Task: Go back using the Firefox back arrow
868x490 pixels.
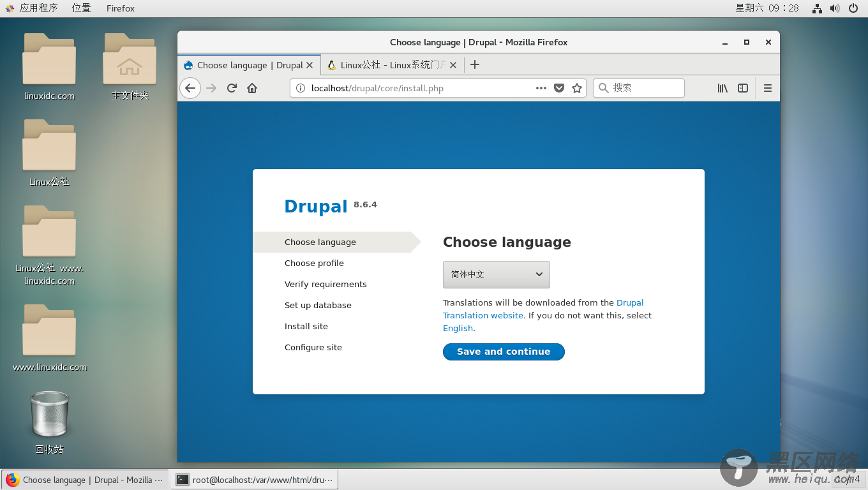Action: pos(190,88)
